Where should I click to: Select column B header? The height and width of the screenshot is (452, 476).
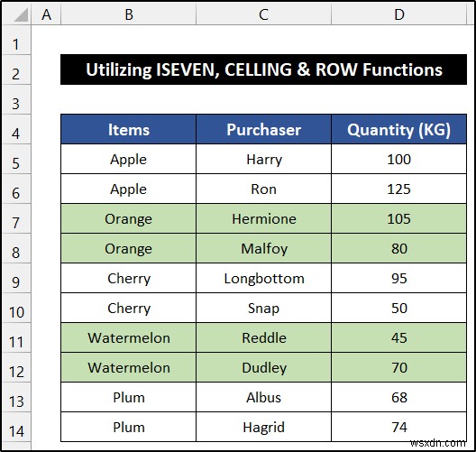point(129,14)
